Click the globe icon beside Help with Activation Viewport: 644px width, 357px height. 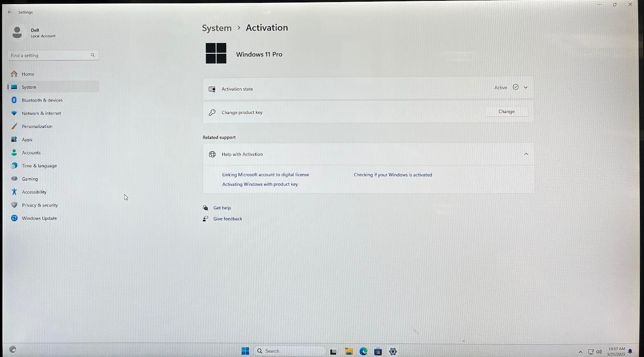pos(212,154)
